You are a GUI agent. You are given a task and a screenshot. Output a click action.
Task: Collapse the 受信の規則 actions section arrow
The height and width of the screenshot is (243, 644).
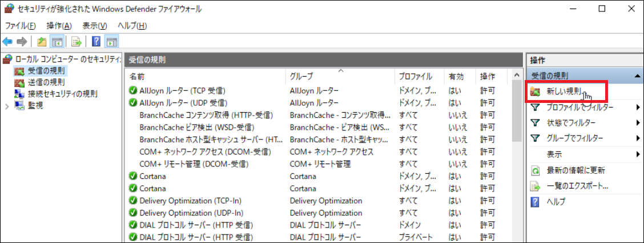point(637,75)
